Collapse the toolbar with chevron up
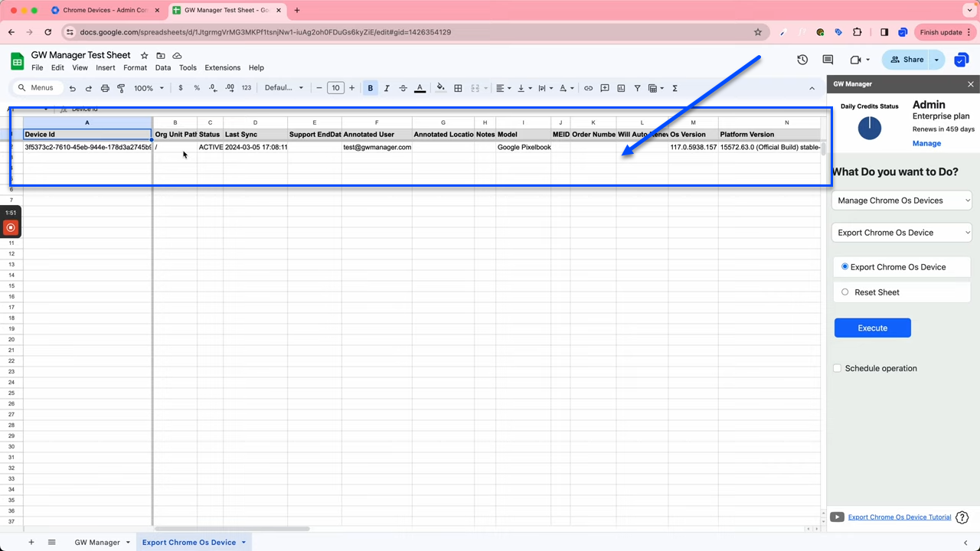This screenshot has height=551, width=980. click(812, 88)
